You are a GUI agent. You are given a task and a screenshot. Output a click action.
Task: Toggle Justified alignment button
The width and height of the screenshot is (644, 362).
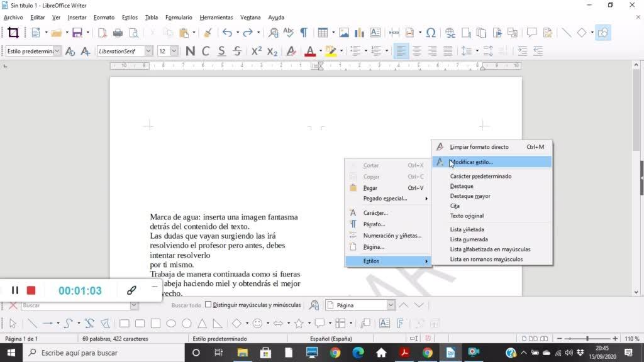click(448, 51)
